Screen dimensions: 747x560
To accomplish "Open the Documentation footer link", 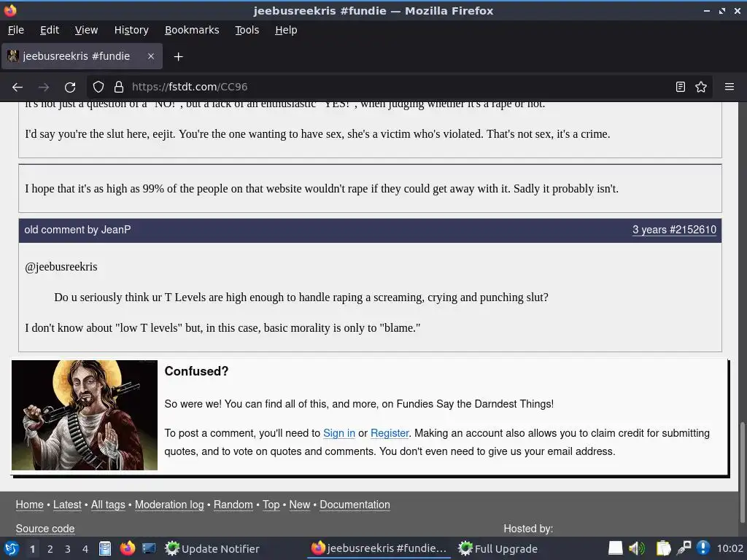I will click(355, 505).
